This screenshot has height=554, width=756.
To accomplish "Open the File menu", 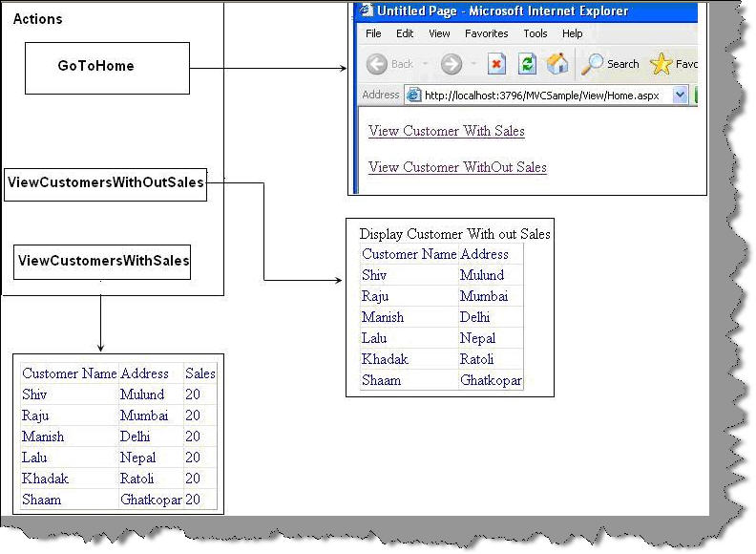I will [x=373, y=33].
